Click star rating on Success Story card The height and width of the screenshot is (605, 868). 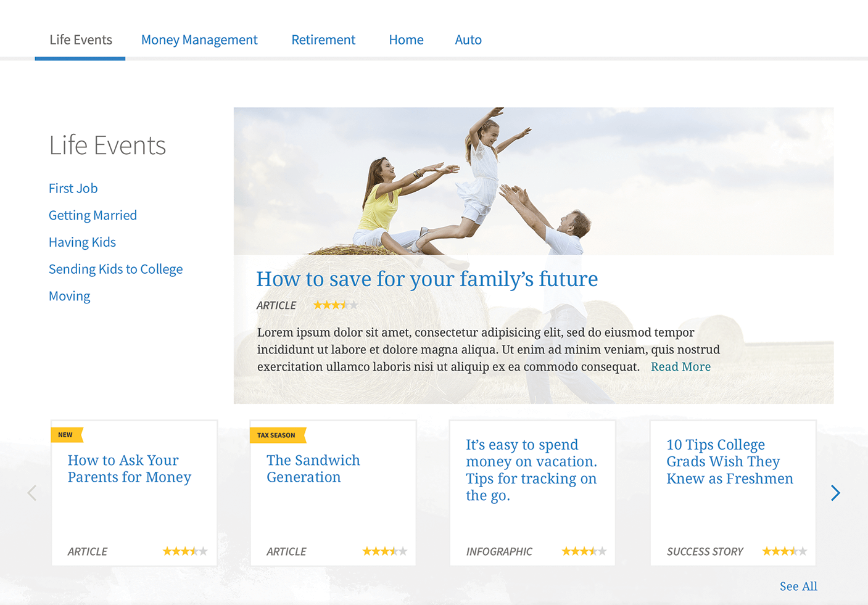click(x=784, y=551)
